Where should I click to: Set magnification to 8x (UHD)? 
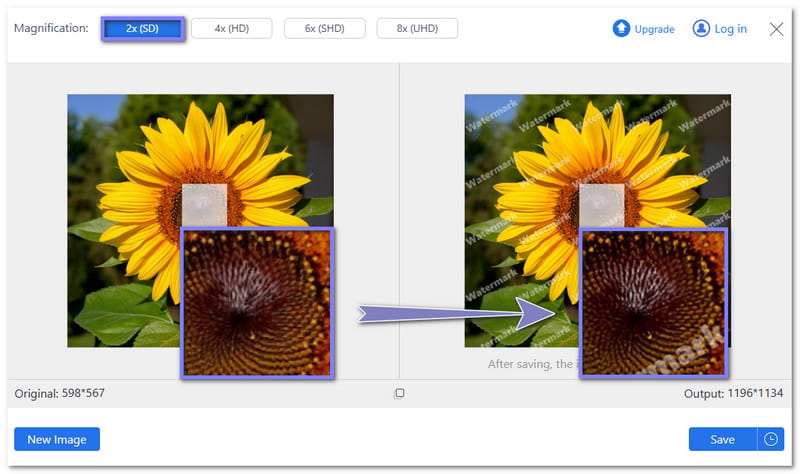click(x=417, y=29)
